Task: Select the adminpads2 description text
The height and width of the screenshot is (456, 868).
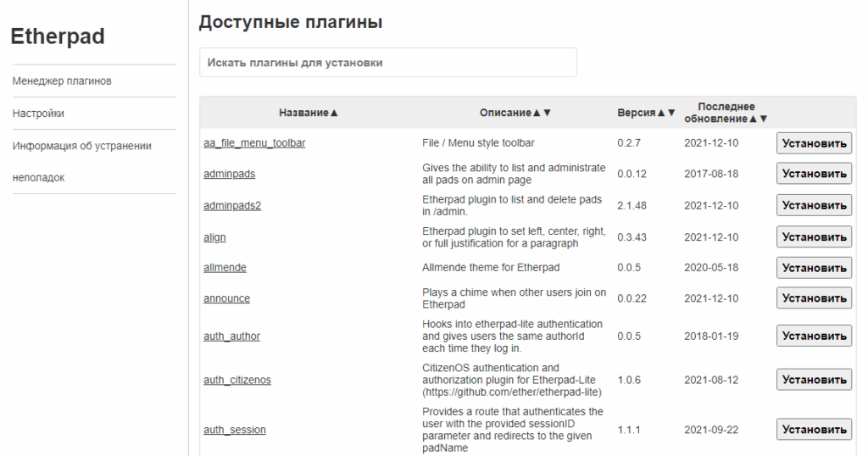Action: tap(512, 205)
